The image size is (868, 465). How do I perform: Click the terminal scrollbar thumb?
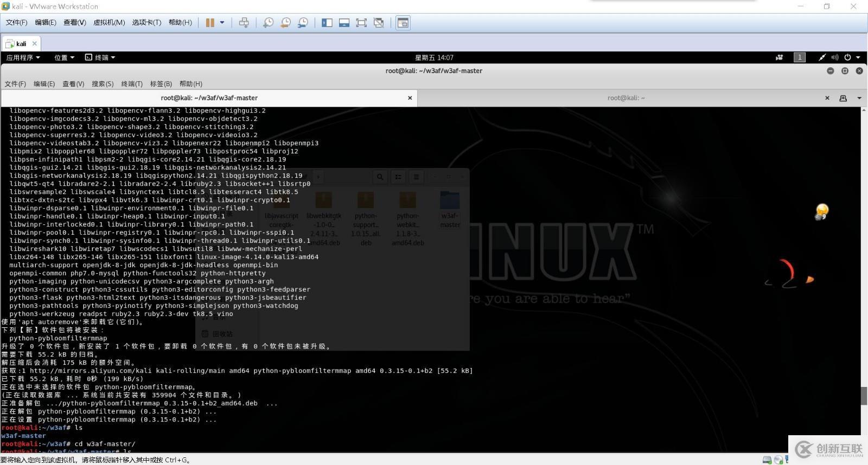click(x=864, y=396)
